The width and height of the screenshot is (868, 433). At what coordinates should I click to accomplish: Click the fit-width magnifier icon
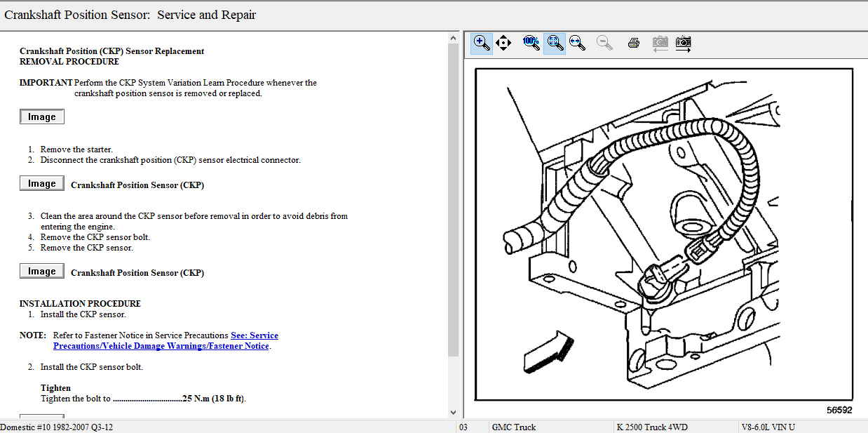[x=577, y=44]
